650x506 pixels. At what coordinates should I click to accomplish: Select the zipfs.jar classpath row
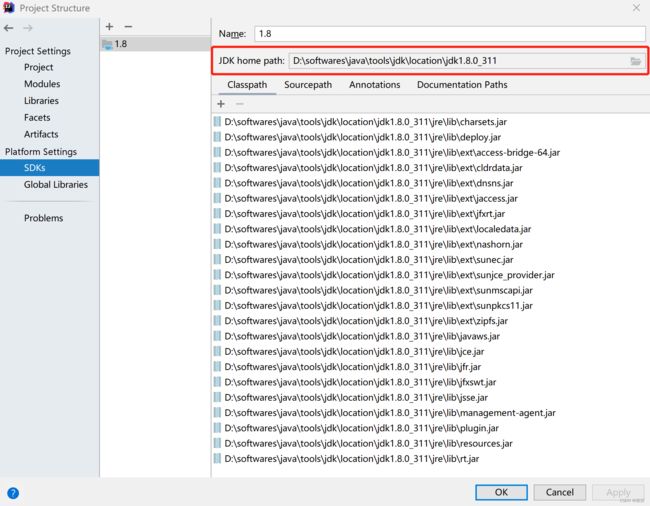[x=430, y=321]
